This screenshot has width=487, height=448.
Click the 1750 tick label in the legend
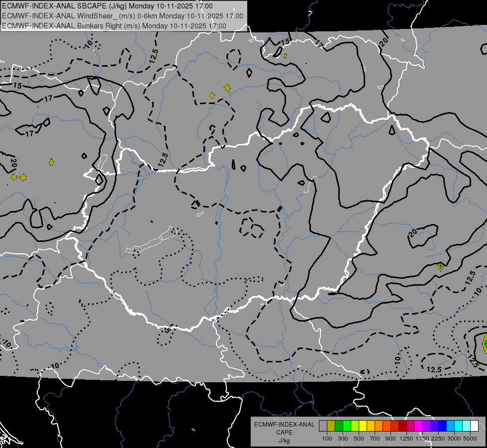(x=422, y=439)
